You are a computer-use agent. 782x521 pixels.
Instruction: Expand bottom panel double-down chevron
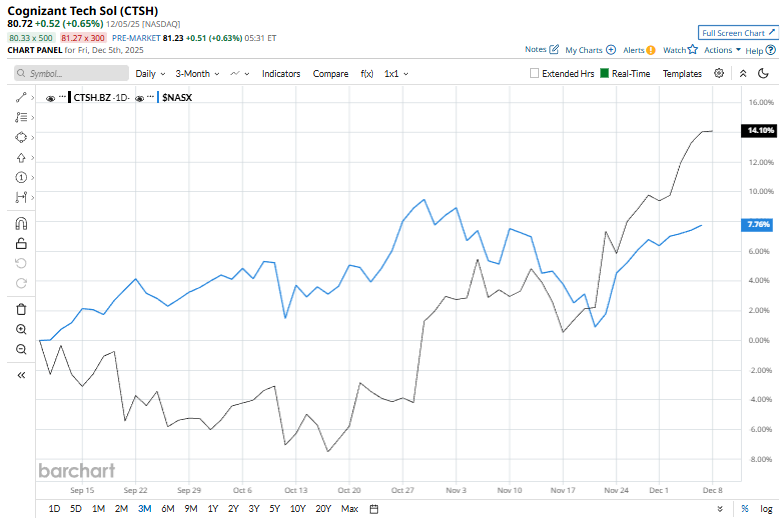tap(720, 509)
